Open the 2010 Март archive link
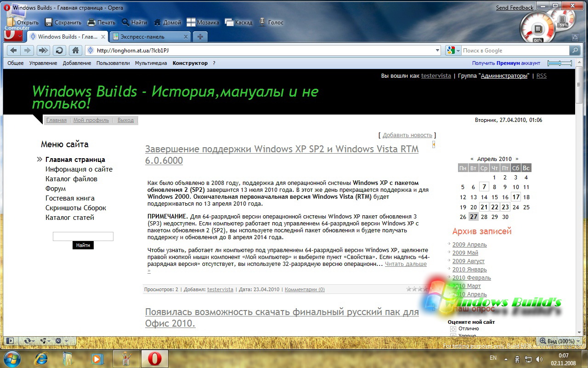Screen dimensions: 588x368 point(467,286)
